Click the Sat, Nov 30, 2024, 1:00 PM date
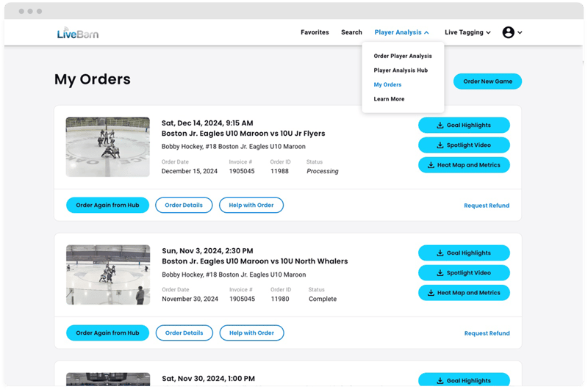The height and width of the screenshot is (392, 588). tap(208, 379)
